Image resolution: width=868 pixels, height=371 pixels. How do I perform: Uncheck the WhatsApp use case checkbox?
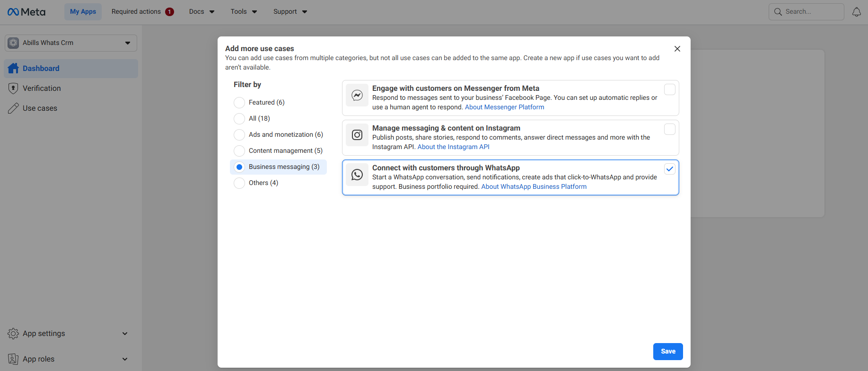tap(669, 169)
